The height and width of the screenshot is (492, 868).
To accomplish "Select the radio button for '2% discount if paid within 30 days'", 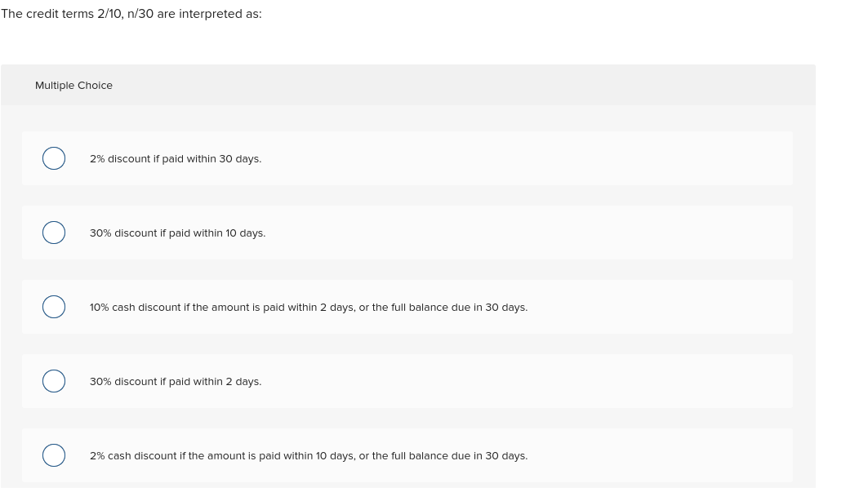I will pyautogui.click(x=54, y=158).
